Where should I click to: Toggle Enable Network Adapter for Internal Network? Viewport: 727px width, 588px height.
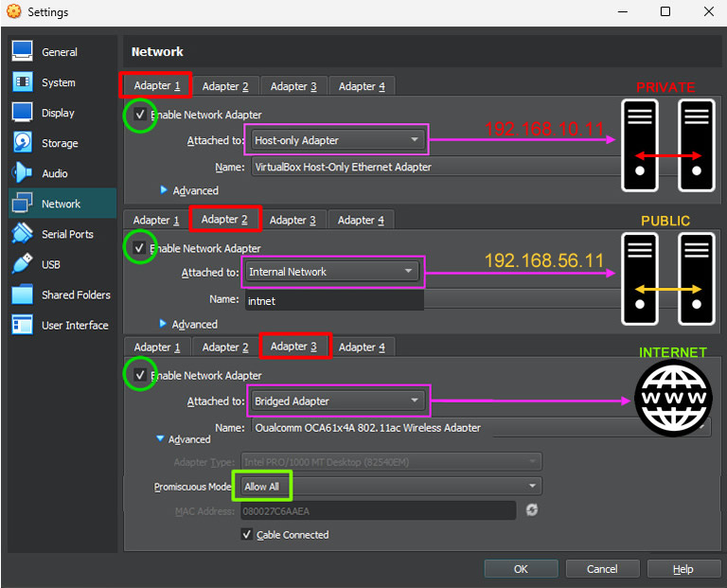[x=139, y=248]
